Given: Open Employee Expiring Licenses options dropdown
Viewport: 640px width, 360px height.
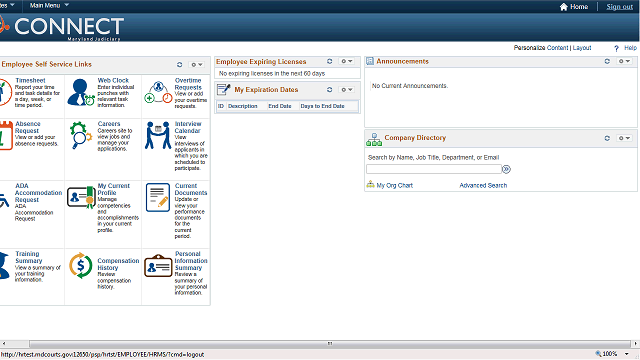Looking at the screenshot, I should (347, 61).
